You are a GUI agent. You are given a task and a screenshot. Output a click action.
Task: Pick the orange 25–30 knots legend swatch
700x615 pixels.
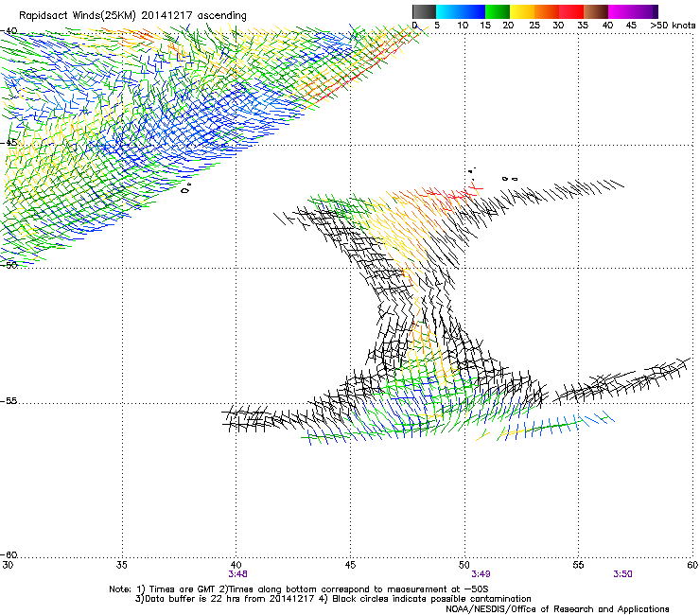(x=547, y=11)
